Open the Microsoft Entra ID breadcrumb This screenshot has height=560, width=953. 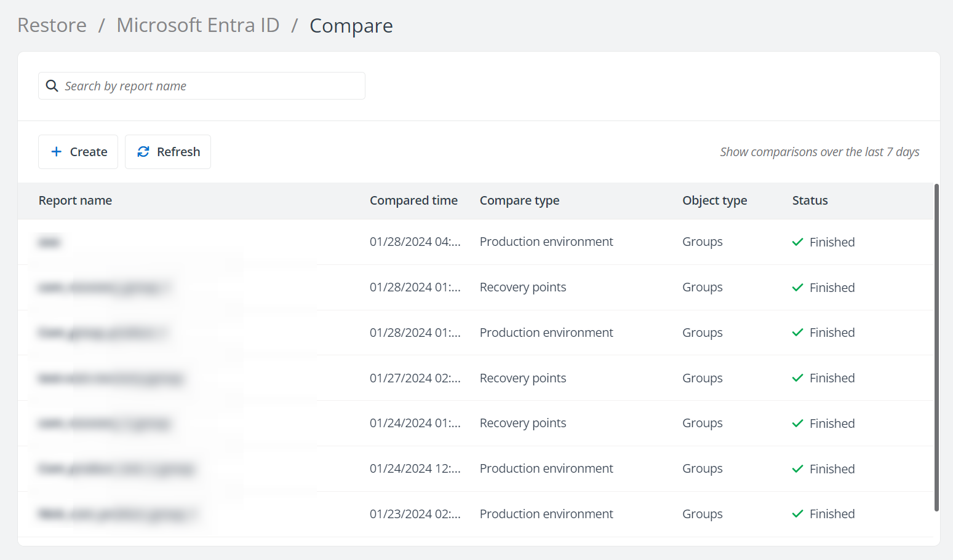pyautogui.click(x=197, y=25)
